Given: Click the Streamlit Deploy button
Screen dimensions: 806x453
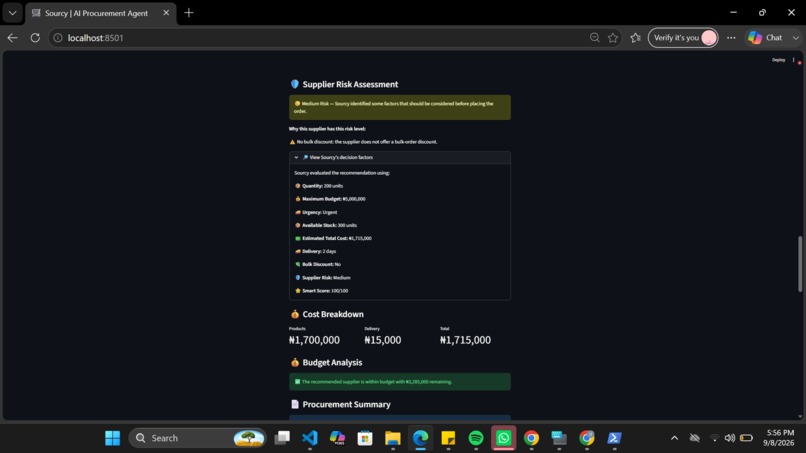Looking at the screenshot, I should click(778, 60).
